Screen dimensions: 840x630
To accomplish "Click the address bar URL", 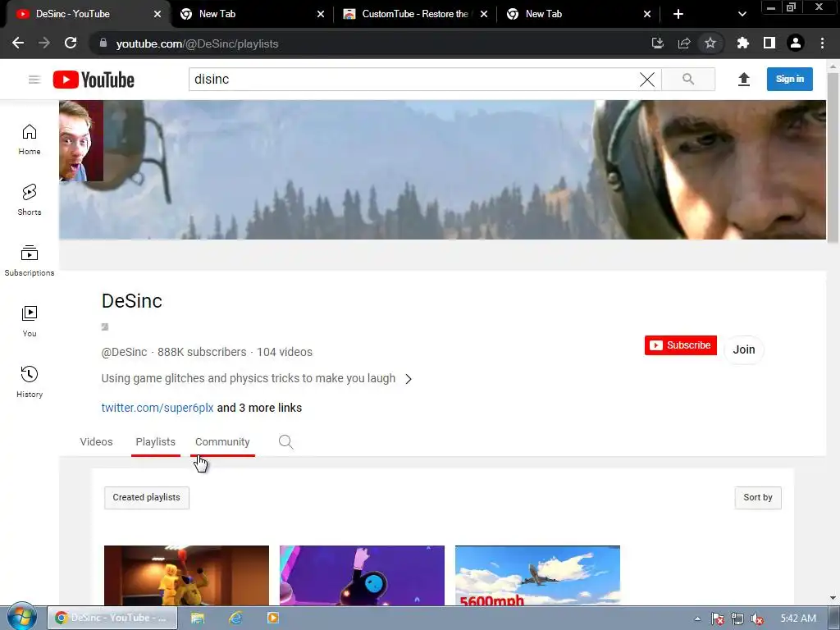I will [197, 44].
